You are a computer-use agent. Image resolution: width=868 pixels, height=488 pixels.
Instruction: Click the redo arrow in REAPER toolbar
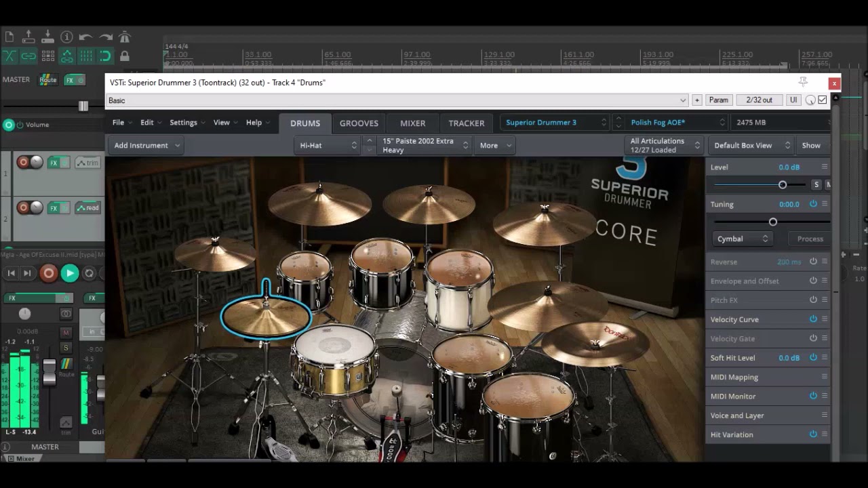coord(105,37)
